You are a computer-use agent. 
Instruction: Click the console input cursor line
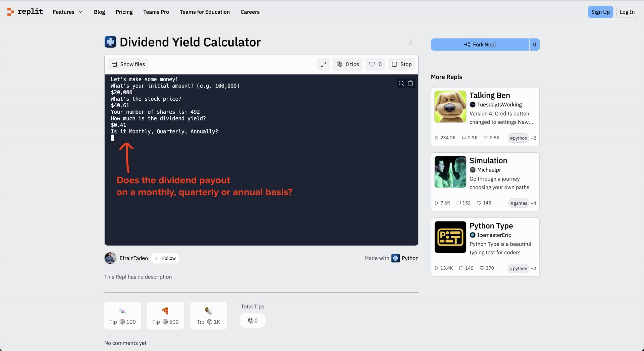coord(112,138)
